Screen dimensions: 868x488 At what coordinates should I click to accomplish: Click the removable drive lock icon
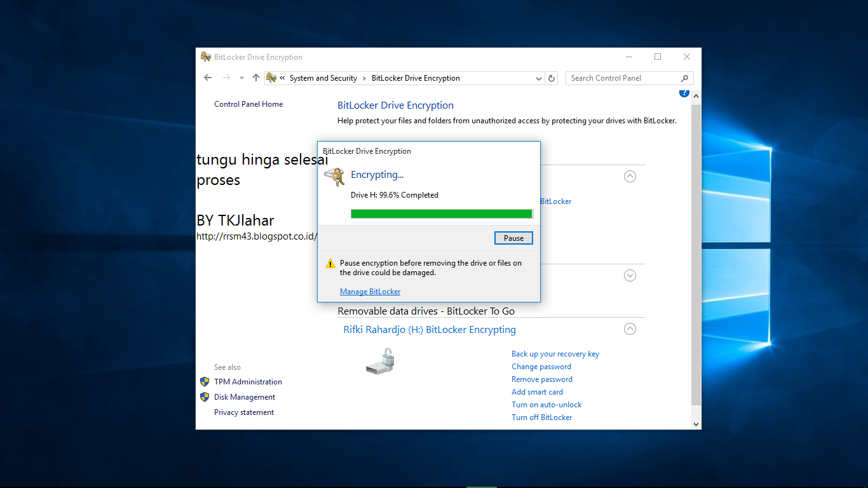pos(381,362)
